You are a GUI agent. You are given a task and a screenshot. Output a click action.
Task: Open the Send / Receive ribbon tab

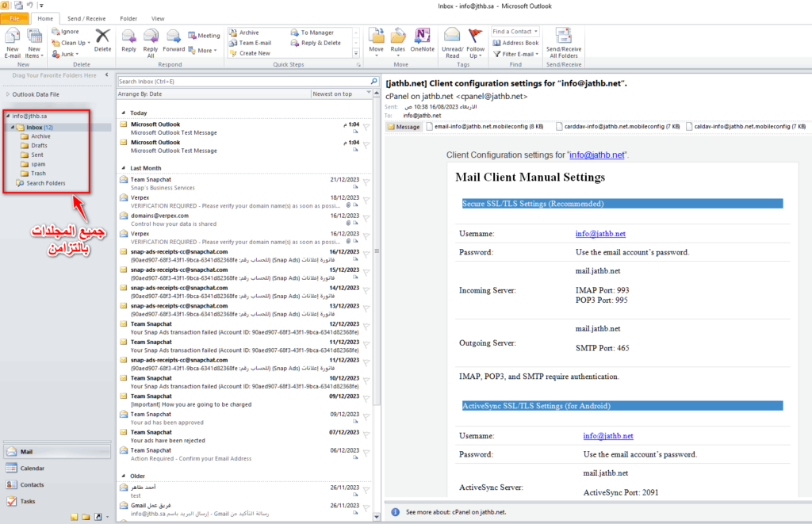(x=86, y=18)
